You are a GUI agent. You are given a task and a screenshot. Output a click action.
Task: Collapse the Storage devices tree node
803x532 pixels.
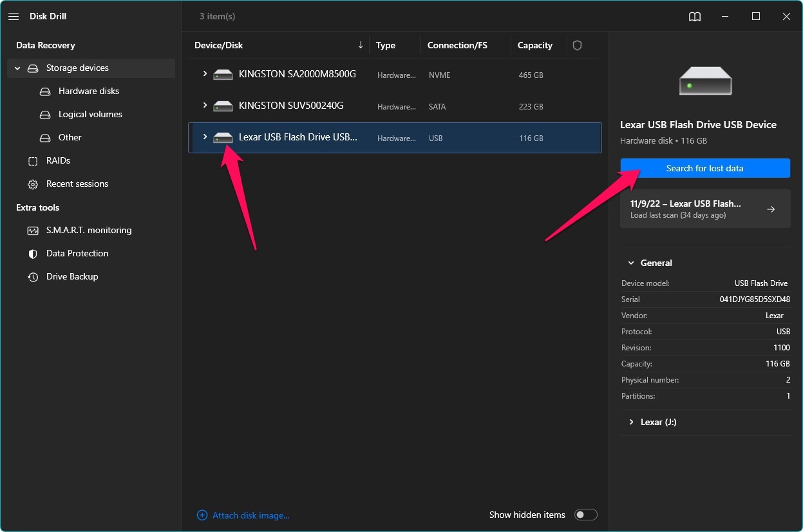17,68
